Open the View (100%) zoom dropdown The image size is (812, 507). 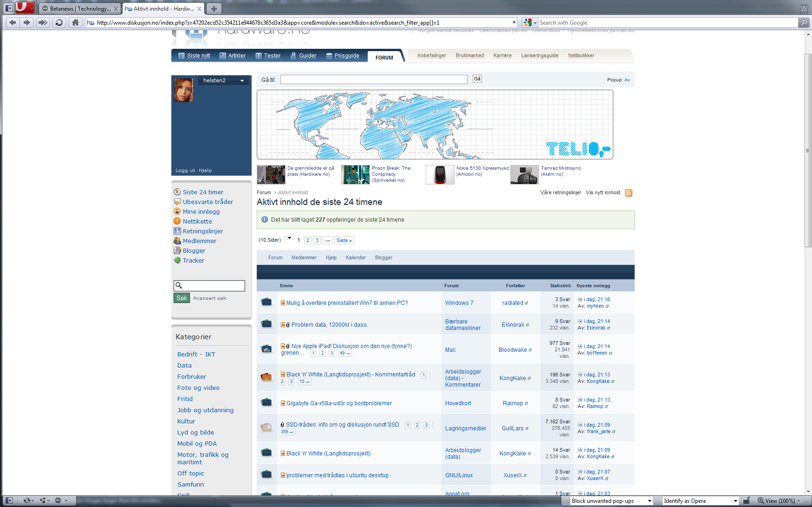point(779,500)
